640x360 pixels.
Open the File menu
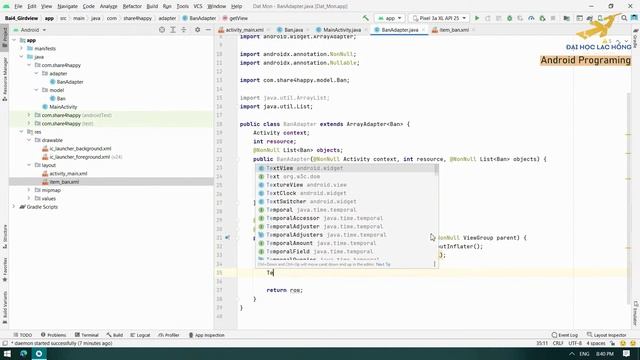click(x=18, y=6)
